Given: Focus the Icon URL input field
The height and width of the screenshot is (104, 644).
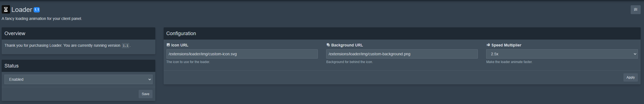Looking at the screenshot, I should tap(242, 54).
